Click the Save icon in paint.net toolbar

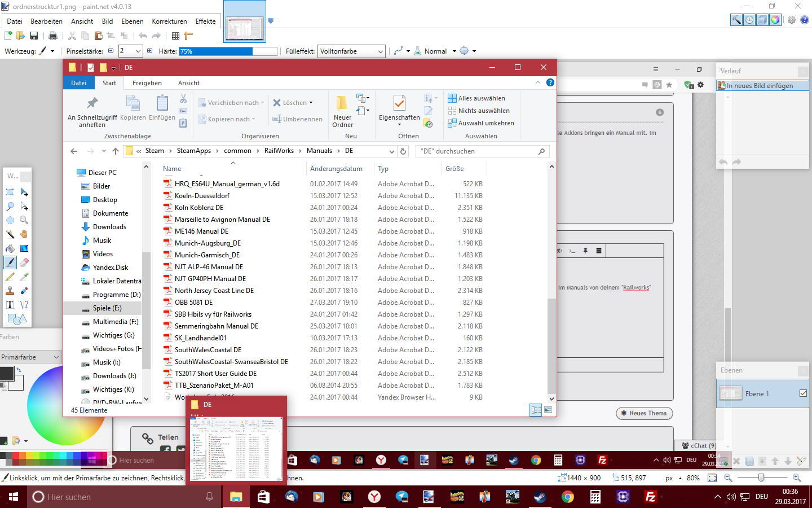click(x=34, y=36)
